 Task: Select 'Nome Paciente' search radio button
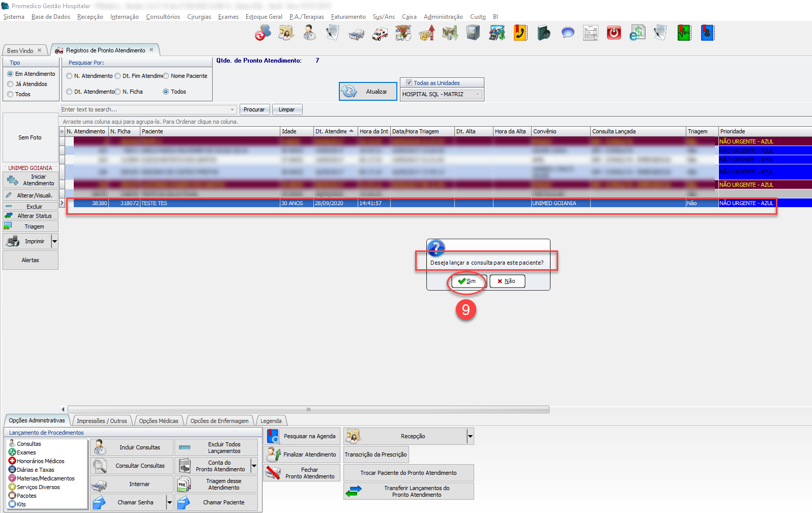pyautogui.click(x=166, y=76)
